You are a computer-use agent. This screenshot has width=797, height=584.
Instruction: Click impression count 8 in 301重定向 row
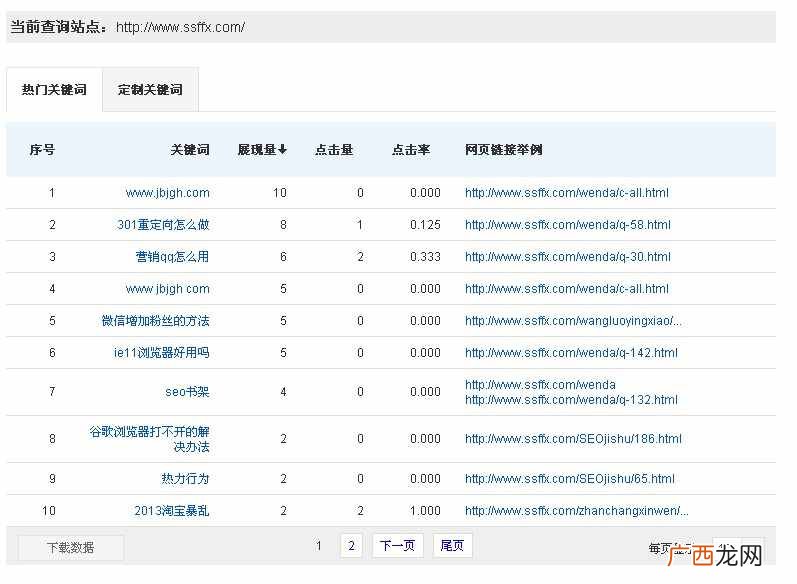click(x=284, y=225)
